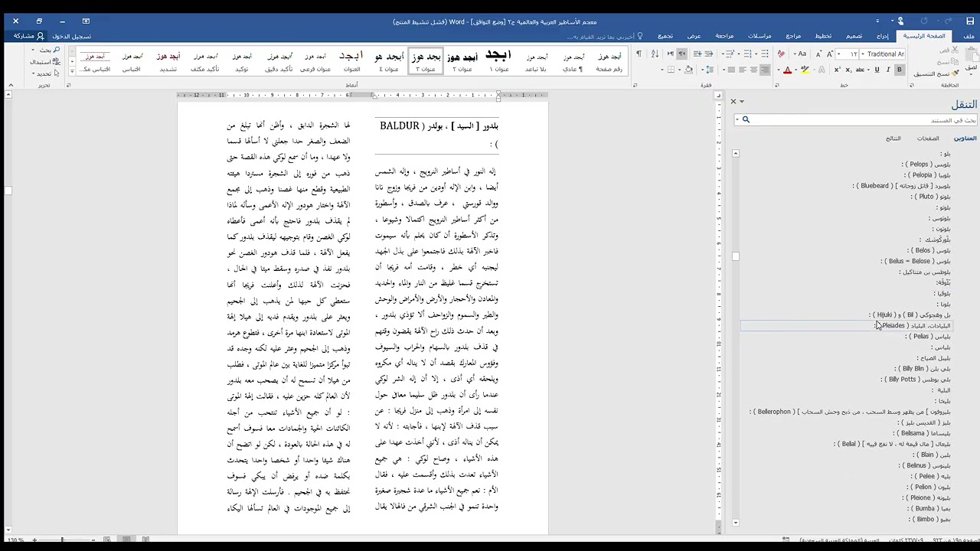The width and height of the screenshot is (980, 551).
Task: Open the multilevel list button
Action: [x=730, y=54]
